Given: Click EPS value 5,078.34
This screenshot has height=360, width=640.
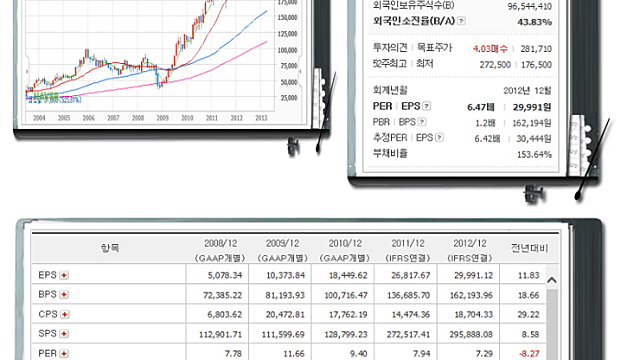Looking at the screenshot, I should click(x=225, y=276).
